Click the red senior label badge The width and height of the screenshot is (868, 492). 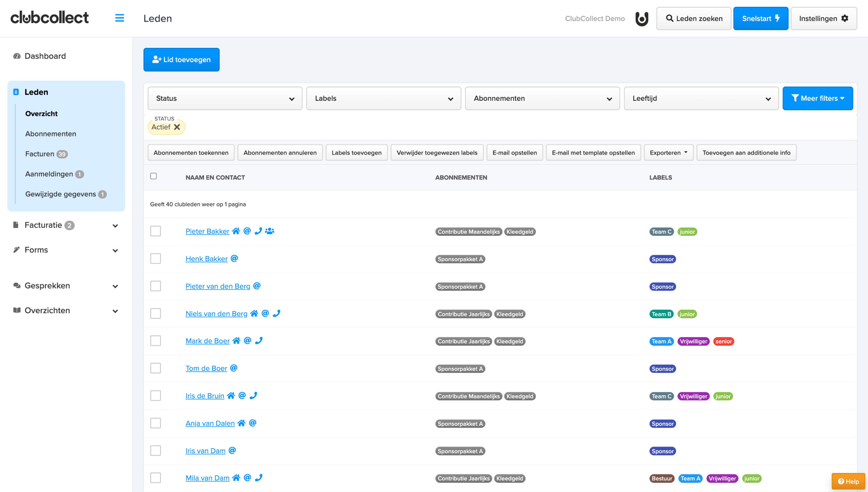(x=724, y=341)
